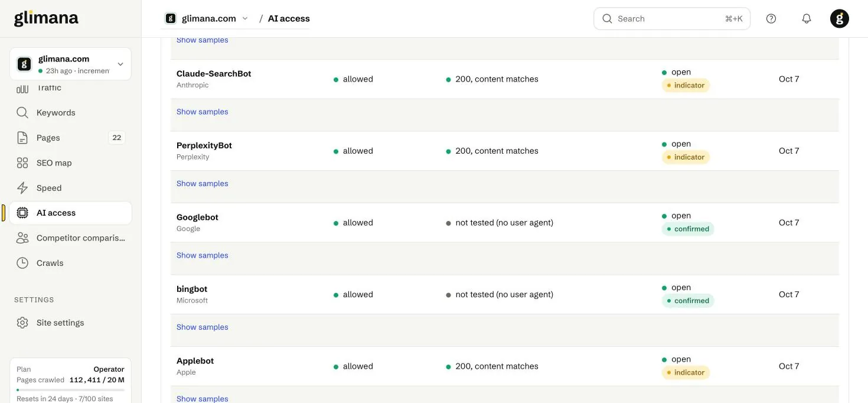Viewport: 868px width, 403px height.
Task: Show samples for Googlebot
Action: coord(203,255)
